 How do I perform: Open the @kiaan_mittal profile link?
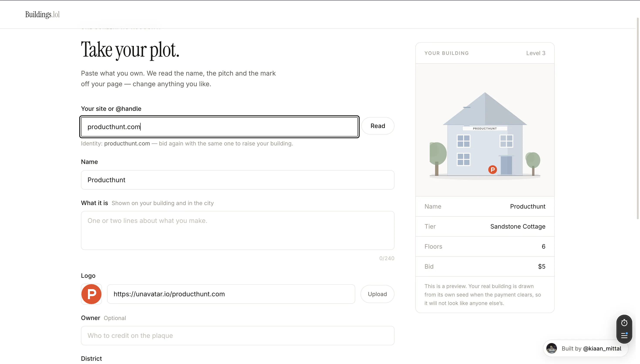(602, 349)
